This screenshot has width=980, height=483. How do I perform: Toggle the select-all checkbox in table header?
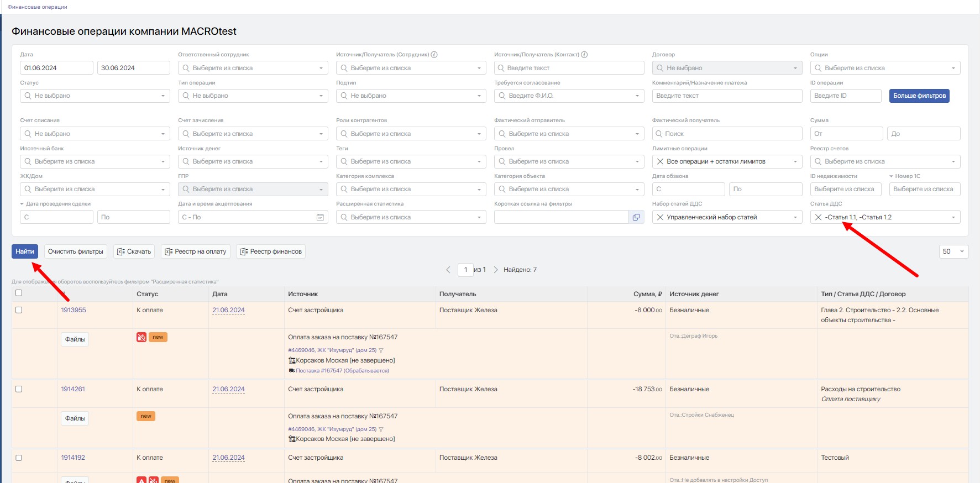tap(19, 293)
